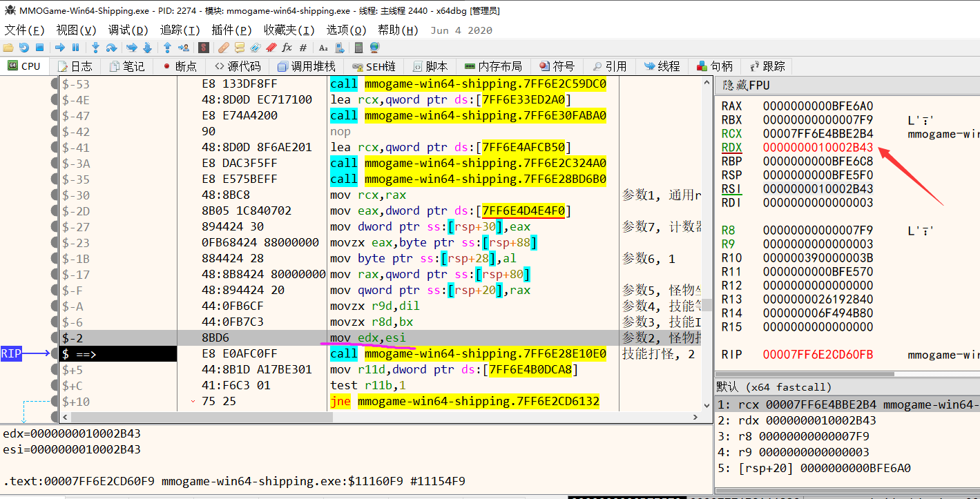Select the RAX register value 0000000000BFE6A0

[x=818, y=106]
